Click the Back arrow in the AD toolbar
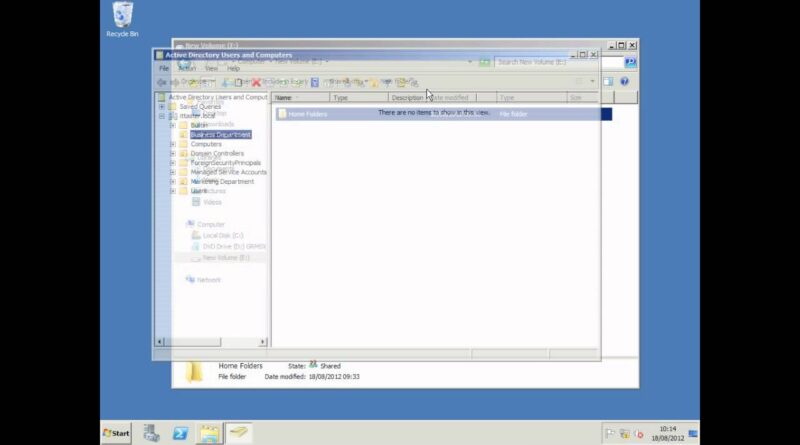 (162, 82)
